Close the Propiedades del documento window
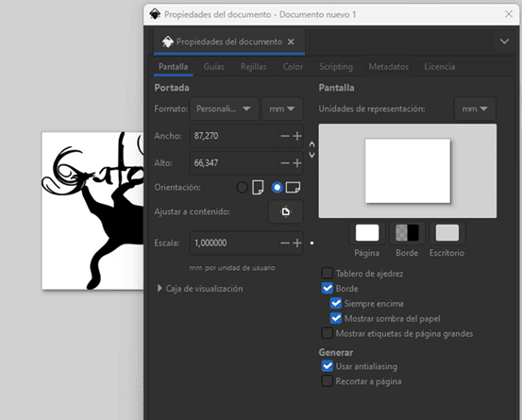Viewport: 522px width, 420px height. coord(509,14)
